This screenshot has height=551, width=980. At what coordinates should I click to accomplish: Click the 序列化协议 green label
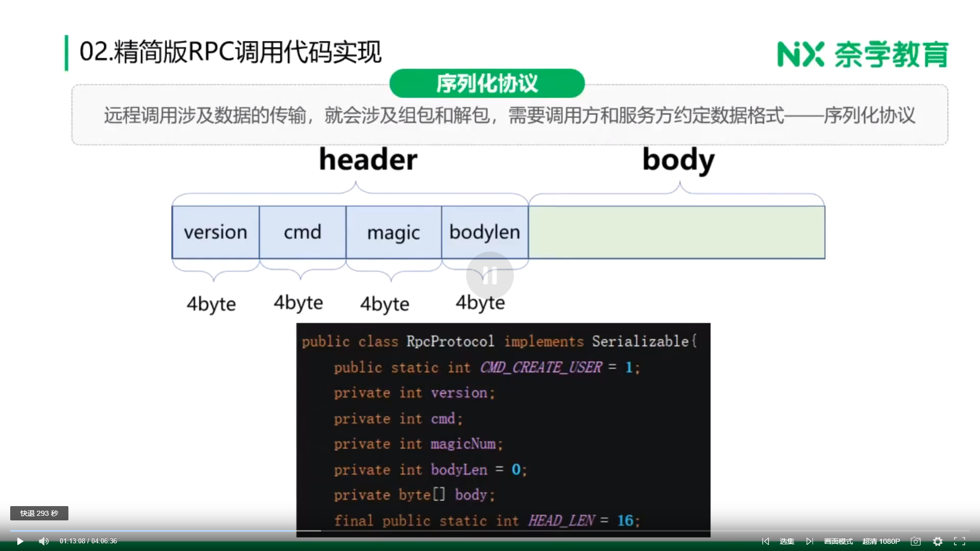[x=487, y=84]
